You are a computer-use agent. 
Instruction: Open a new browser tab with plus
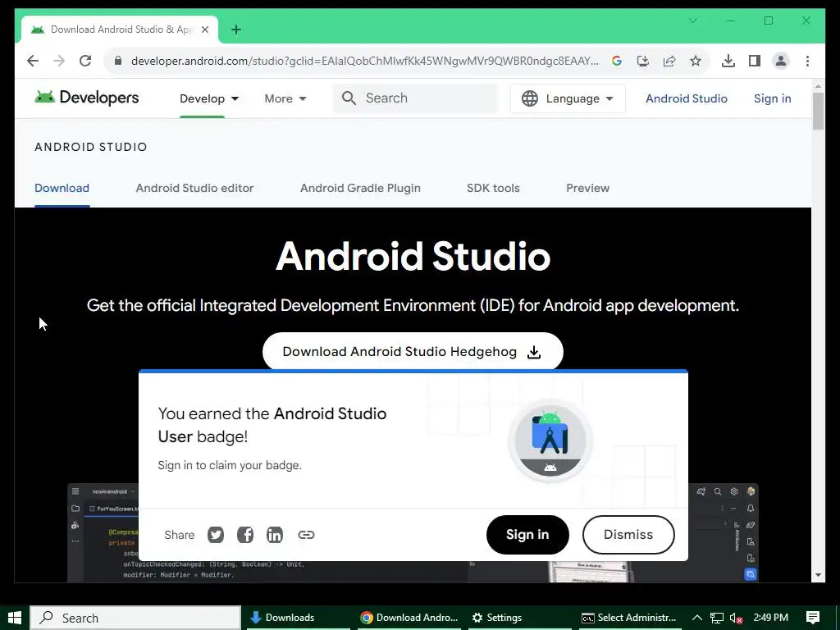pyautogui.click(x=235, y=30)
